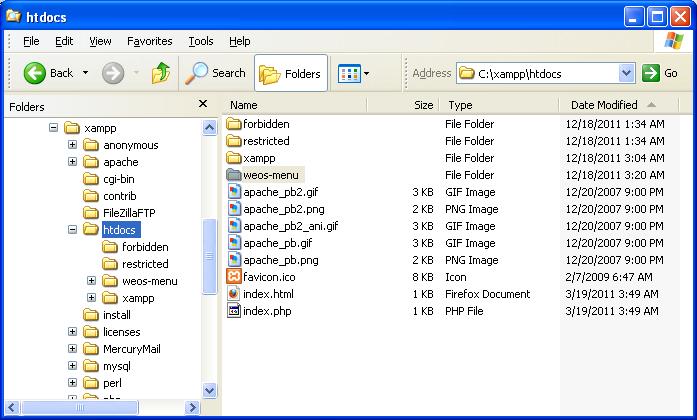Select the index.php file icon
The width and height of the screenshot is (697, 420).
click(234, 311)
